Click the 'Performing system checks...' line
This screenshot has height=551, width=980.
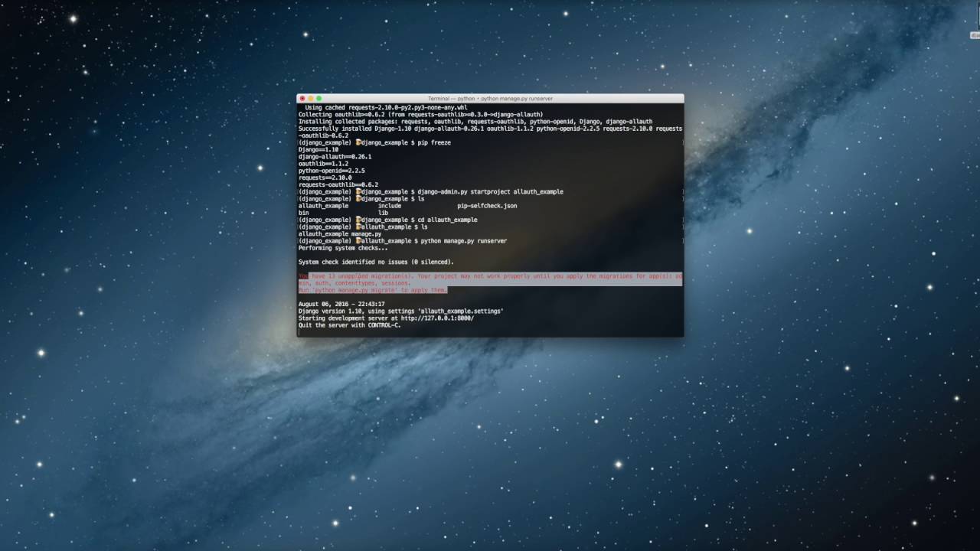tap(343, 248)
